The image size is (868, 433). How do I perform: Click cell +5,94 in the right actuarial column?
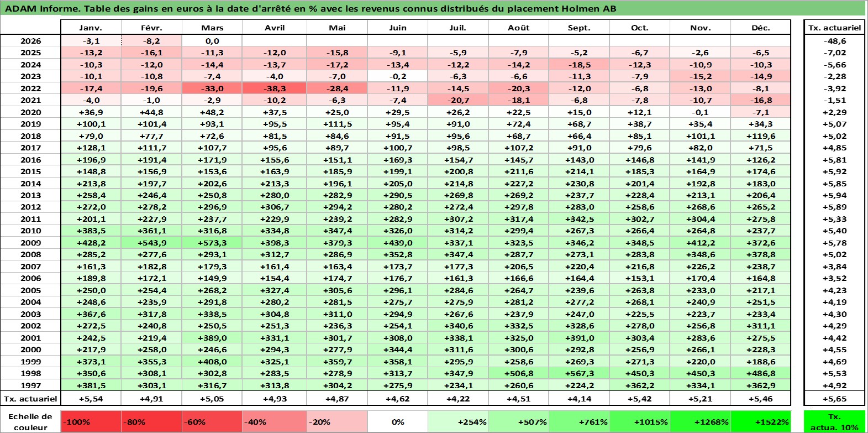(x=834, y=195)
